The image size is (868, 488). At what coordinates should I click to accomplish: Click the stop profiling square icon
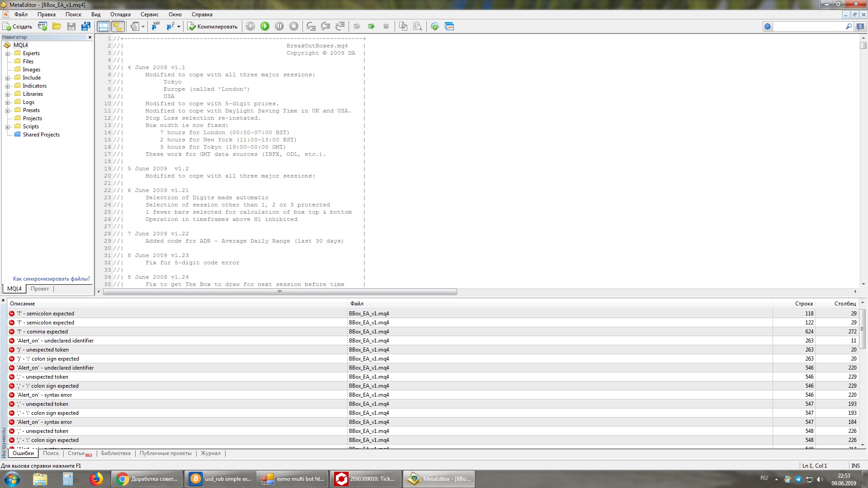click(x=386, y=26)
